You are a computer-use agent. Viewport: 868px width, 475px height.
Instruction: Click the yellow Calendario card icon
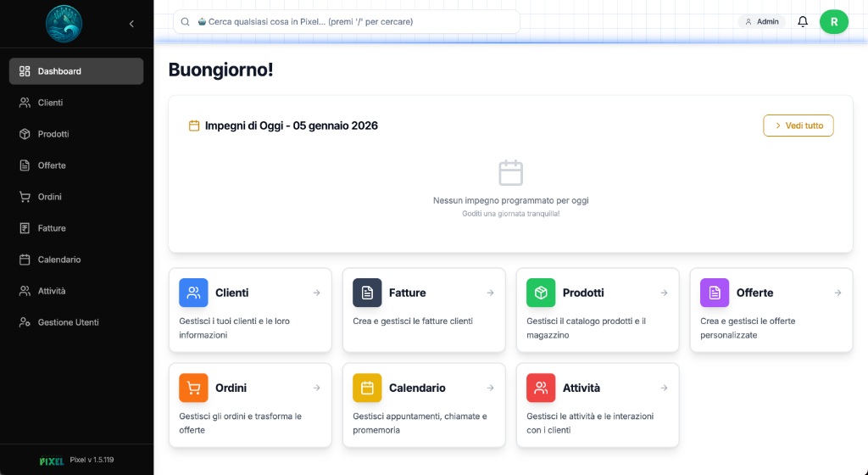pos(367,388)
